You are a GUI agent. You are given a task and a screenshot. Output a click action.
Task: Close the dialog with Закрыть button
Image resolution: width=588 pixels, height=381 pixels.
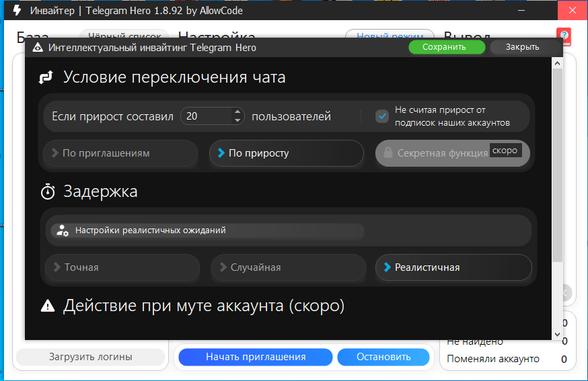point(522,47)
